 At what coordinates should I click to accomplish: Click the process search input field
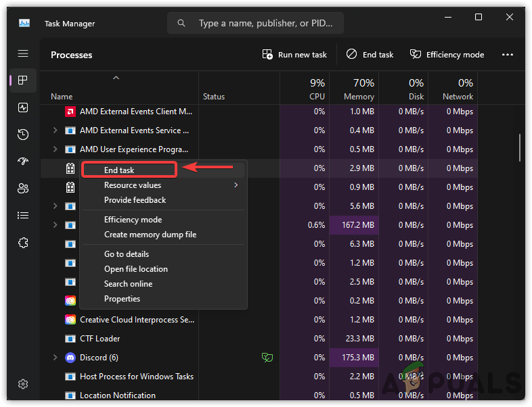tap(255, 23)
